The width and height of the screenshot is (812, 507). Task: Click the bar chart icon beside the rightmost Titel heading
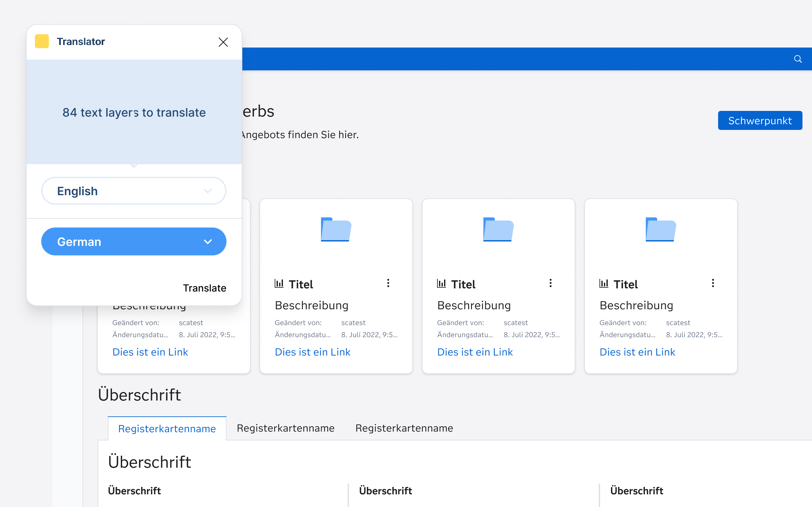(604, 283)
